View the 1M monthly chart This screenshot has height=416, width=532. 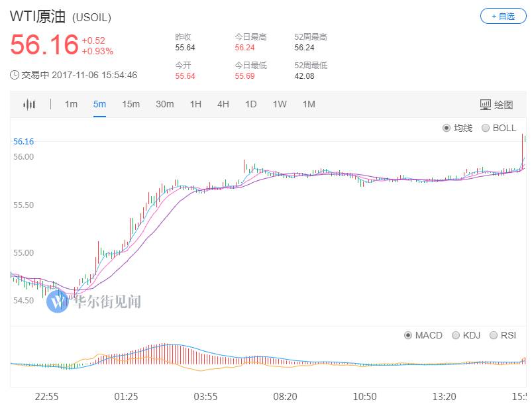point(309,104)
